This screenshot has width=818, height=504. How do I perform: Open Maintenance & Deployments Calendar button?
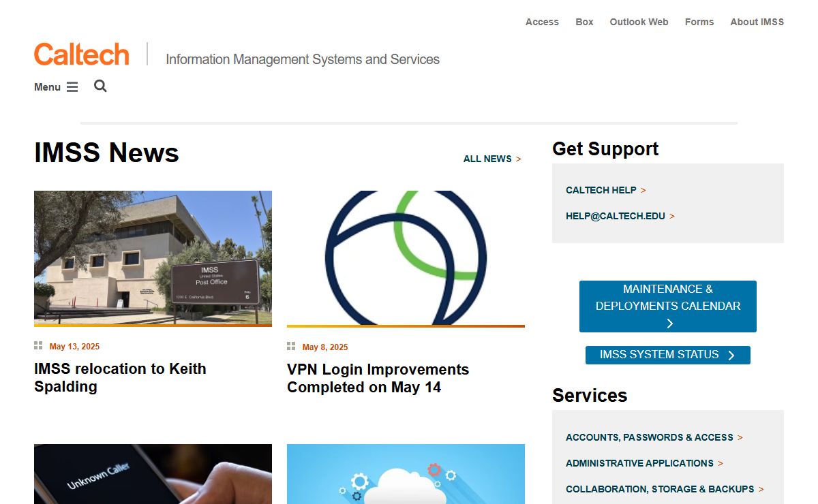668,306
